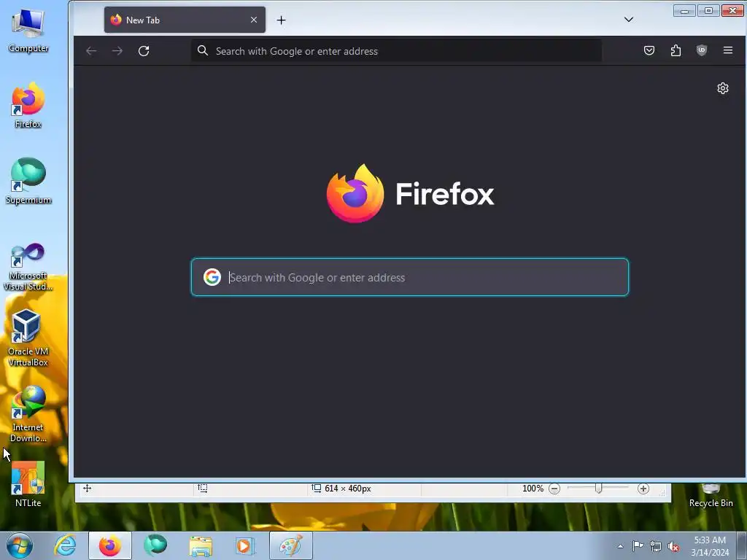The height and width of the screenshot is (560, 747).
Task: Expand the list all tabs chevron
Action: (x=629, y=20)
